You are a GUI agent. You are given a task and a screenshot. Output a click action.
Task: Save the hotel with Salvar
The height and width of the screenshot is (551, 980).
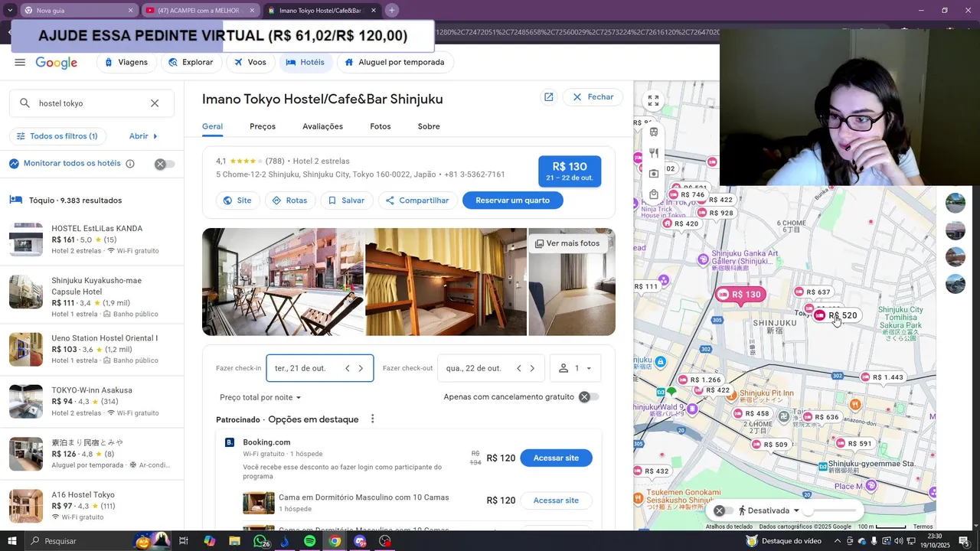347,201
